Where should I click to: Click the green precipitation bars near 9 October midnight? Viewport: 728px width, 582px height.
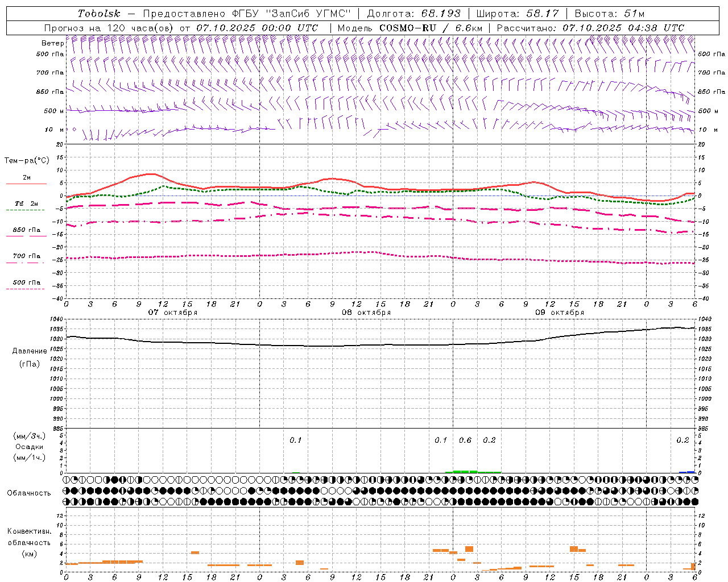click(x=473, y=471)
